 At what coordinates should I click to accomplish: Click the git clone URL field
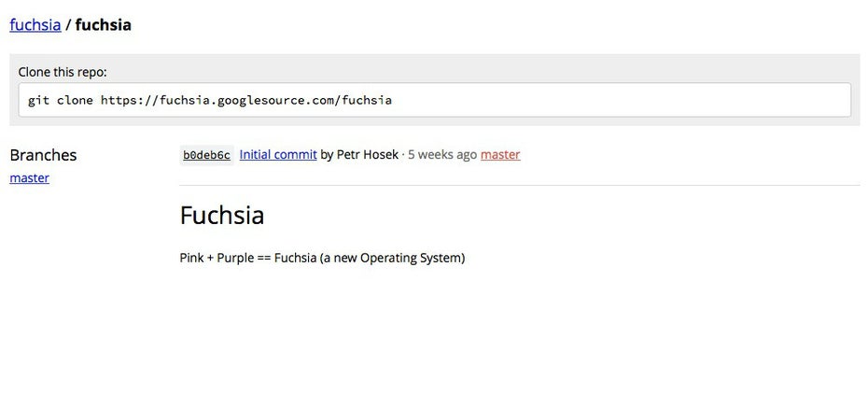(x=435, y=100)
